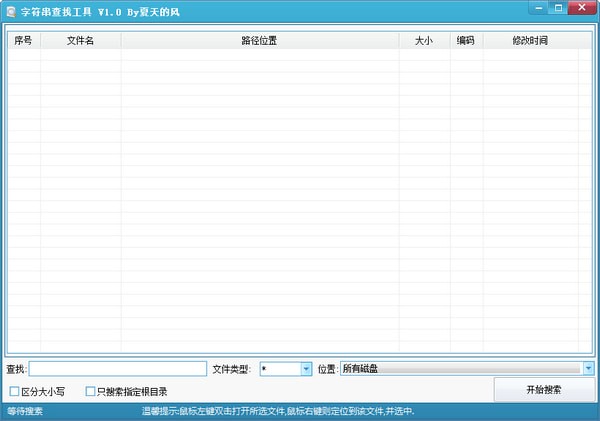Click the 编码 column header
Image resolution: width=600 pixels, height=421 pixels.
(x=466, y=41)
